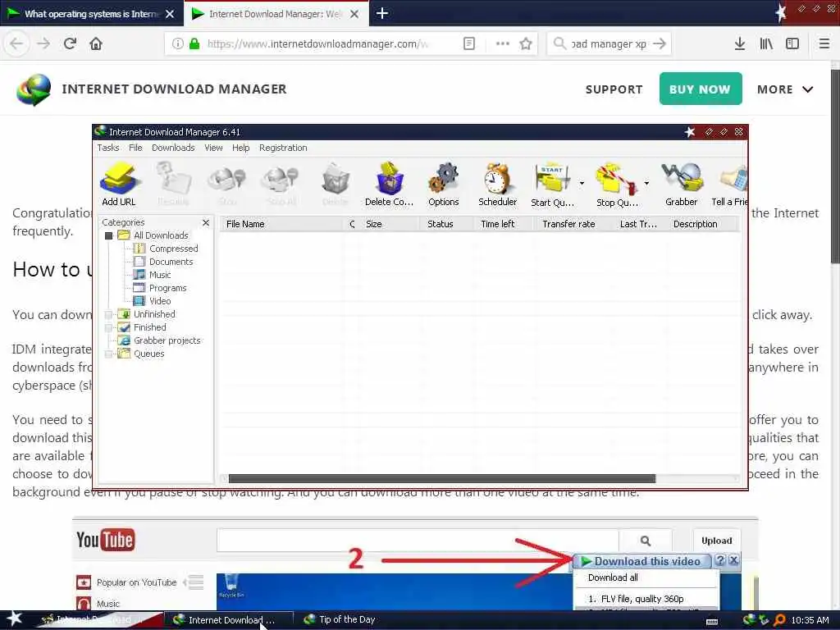Expand the Unfinished tree node
The height and width of the screenshot is (630, 840).
(109, 314)
